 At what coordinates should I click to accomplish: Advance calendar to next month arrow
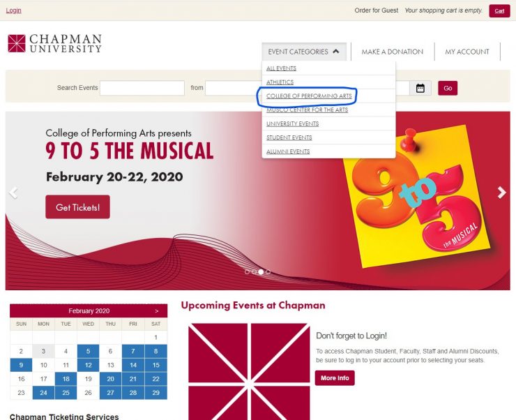pyautogui.click(x=157, y=311)
